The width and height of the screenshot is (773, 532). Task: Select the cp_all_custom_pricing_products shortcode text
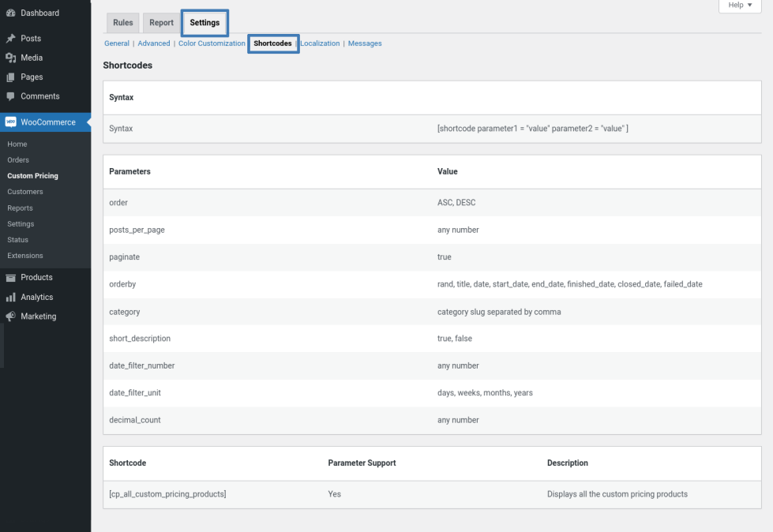(167, 494)
